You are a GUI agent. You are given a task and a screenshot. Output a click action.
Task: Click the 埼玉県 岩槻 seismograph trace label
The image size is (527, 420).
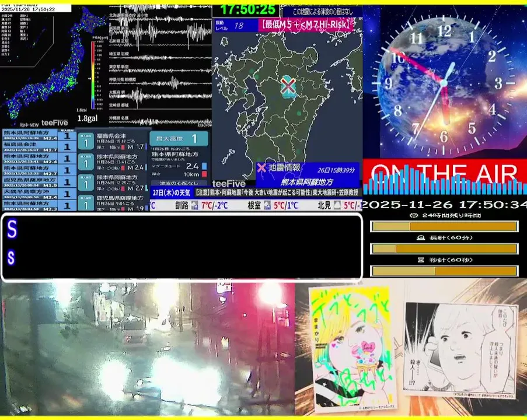pos(118,54)
